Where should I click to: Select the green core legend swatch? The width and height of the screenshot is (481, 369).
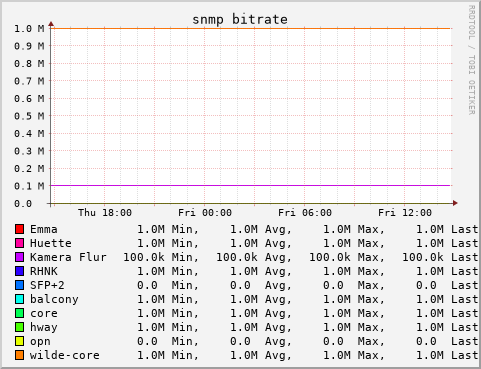tap(20, 313)
